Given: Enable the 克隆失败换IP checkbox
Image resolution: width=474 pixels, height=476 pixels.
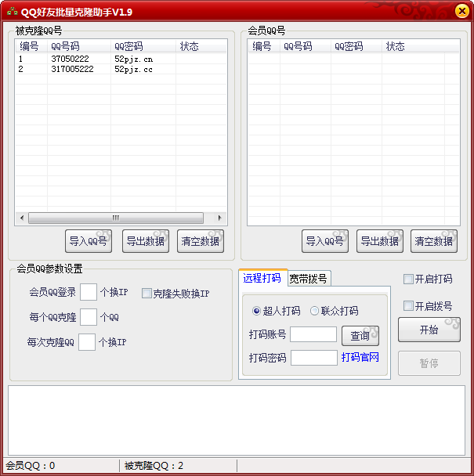Looking at the screenshot, I should (x=147, y=294).
